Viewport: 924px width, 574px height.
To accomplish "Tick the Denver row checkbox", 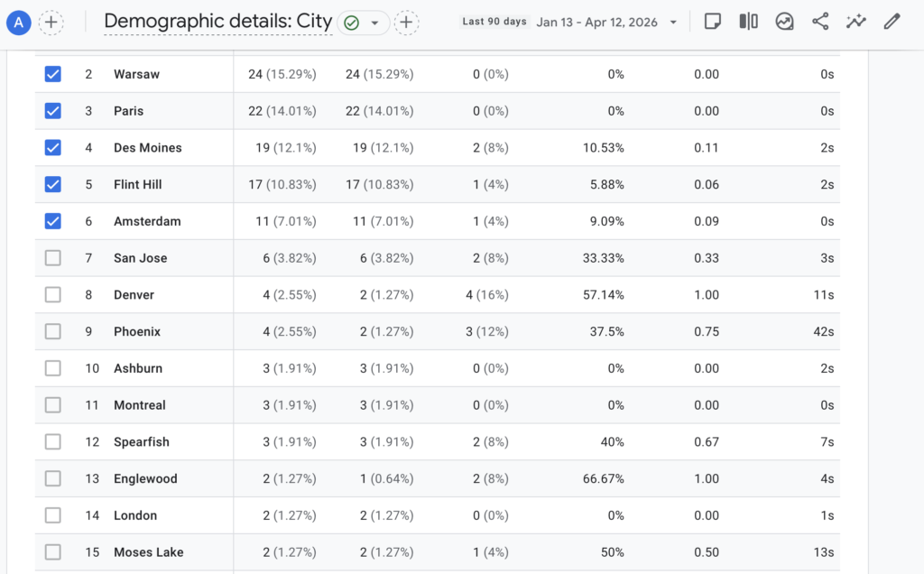I will click(53, 295).
